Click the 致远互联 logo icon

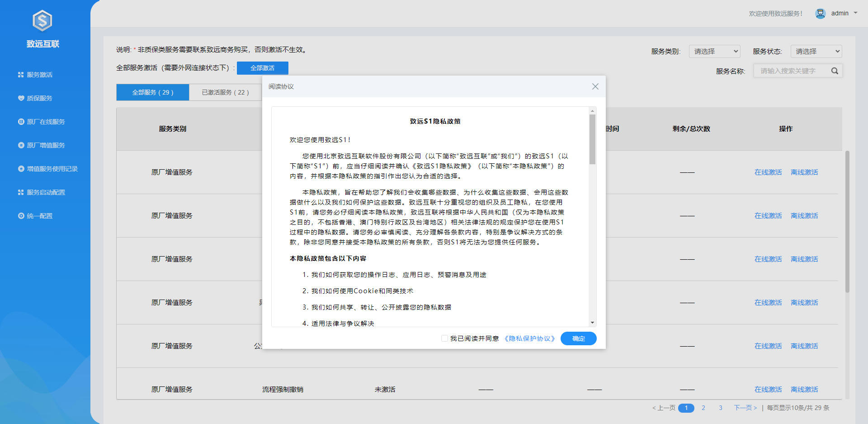[x=42, y=21]
